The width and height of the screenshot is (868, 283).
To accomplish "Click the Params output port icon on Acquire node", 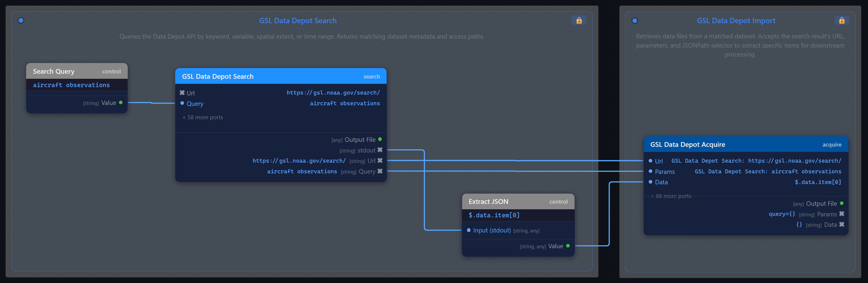I will point(841,214).
